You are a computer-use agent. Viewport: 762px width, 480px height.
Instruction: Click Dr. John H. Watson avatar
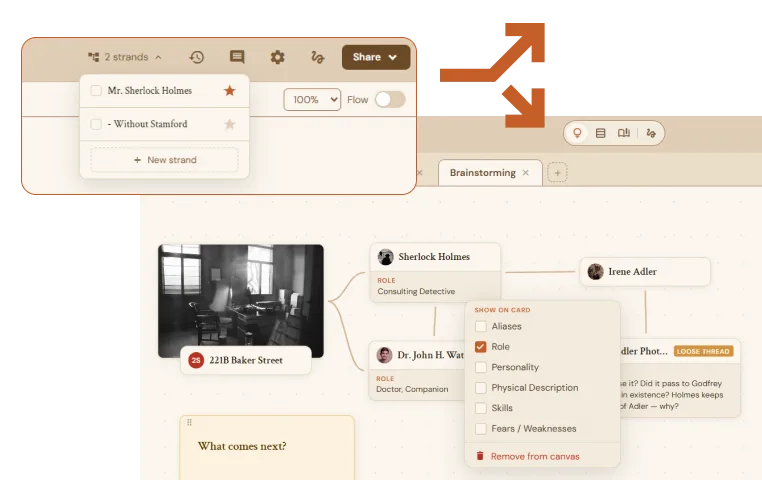384,355
